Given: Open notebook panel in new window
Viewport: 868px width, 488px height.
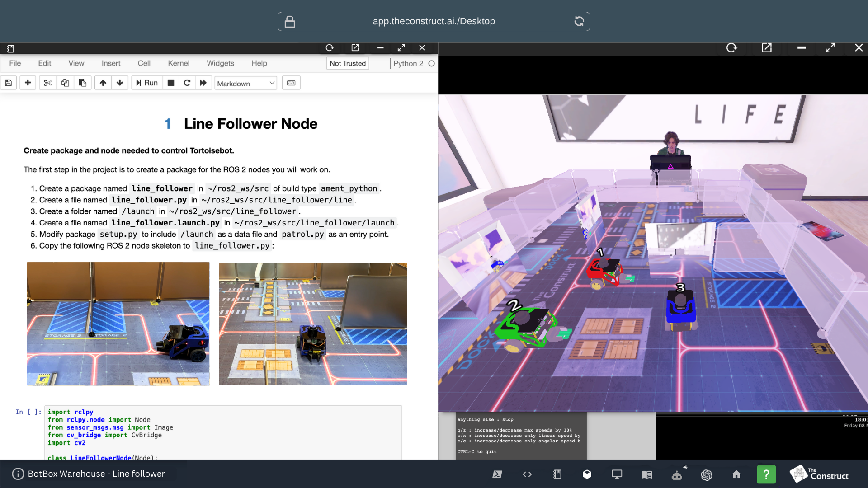Looking at the screenshot, I should pos(355,48).
